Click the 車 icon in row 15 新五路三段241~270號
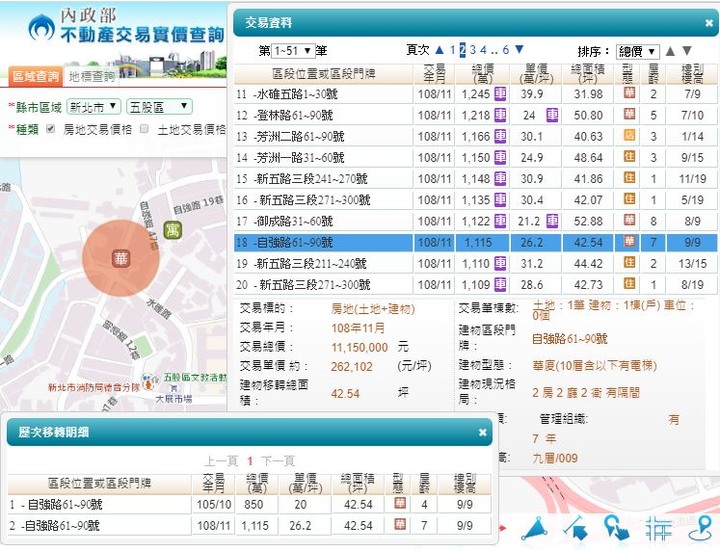 click(500, 179)
